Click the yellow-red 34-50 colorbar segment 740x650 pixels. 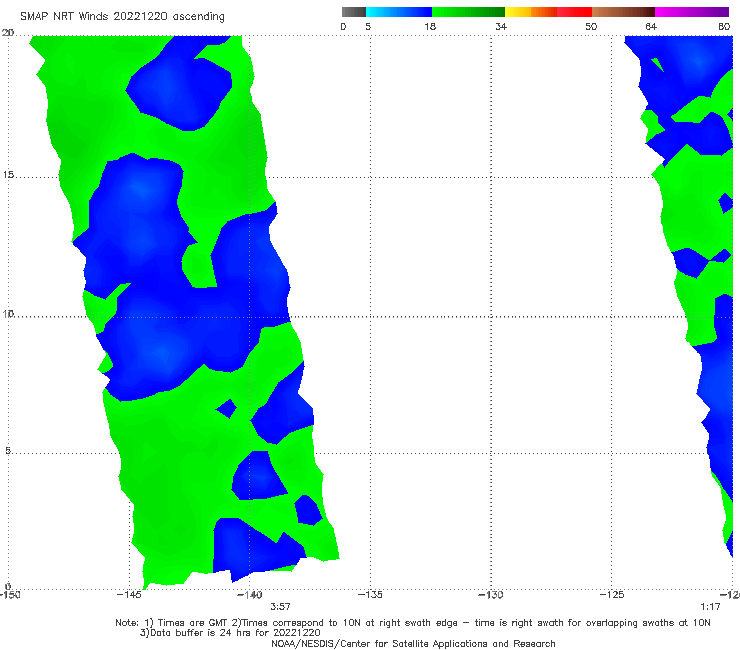pos(548,12)
